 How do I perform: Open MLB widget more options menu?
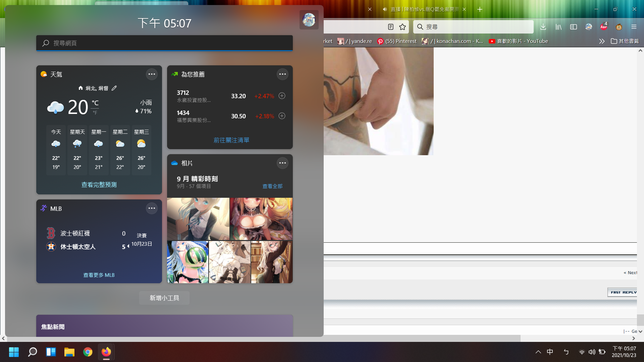(152, 208)
